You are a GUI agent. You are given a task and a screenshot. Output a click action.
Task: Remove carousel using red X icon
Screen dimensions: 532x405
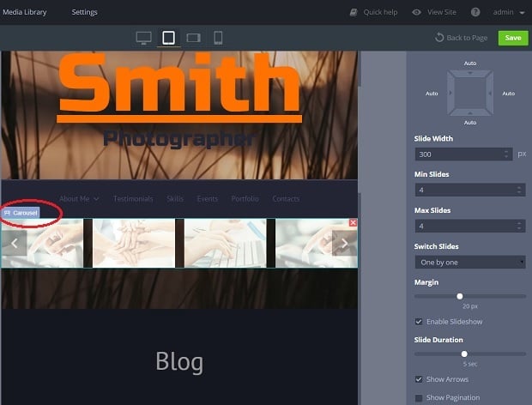click(x=354, y=222)
